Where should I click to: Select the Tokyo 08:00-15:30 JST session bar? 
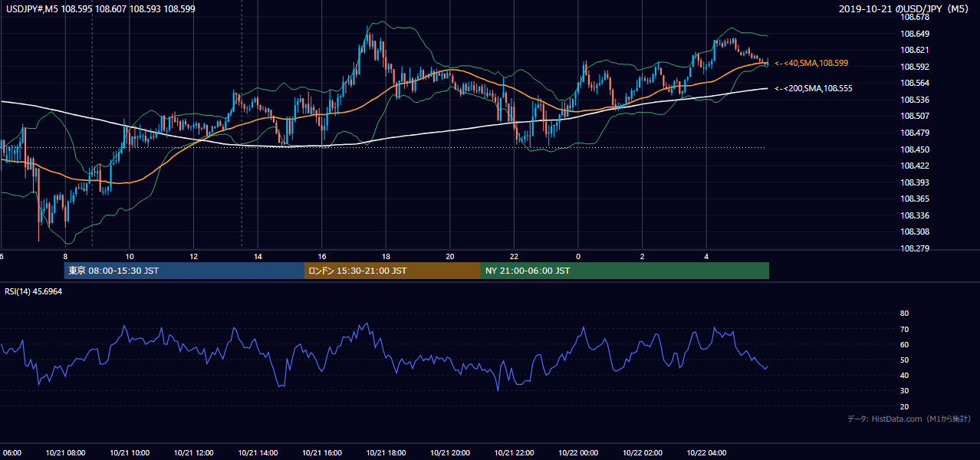(x=185, y=271)
